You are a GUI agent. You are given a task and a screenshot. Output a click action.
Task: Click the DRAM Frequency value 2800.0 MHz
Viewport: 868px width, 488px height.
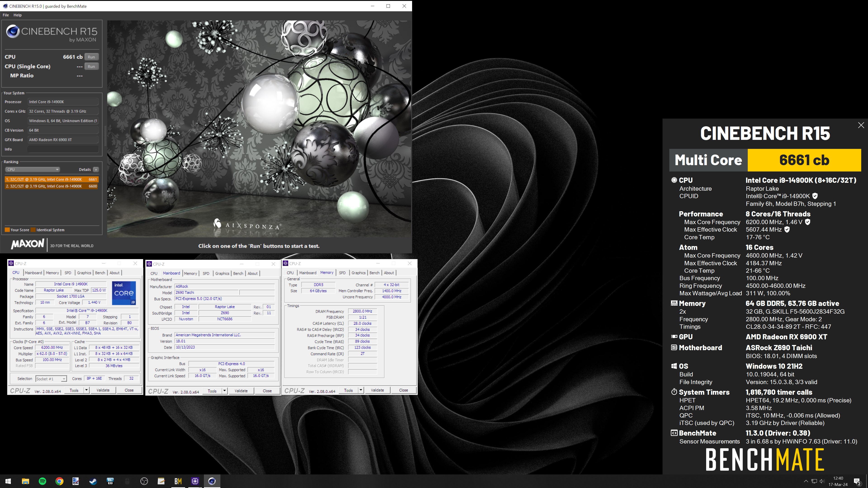(x=362, y=311)
